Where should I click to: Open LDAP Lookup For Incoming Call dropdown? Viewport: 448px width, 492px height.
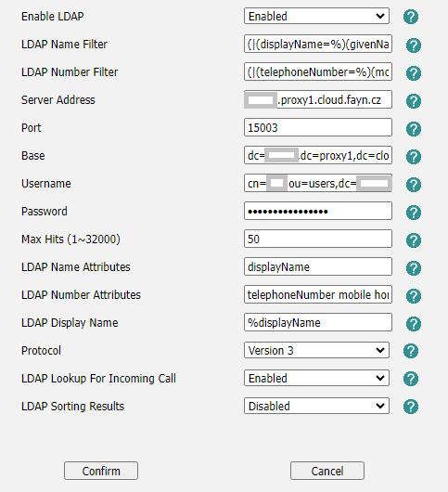316,378
